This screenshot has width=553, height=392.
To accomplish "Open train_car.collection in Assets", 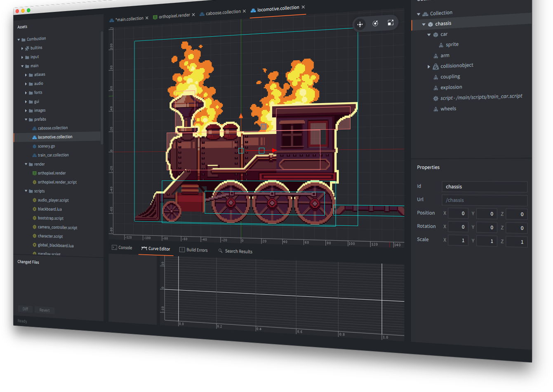I will [53, 155].
